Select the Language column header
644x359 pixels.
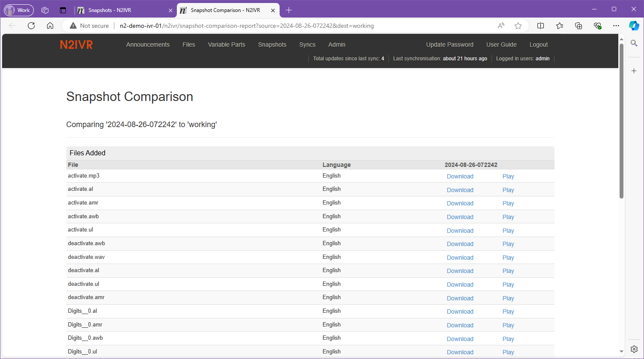click(337, 165)
